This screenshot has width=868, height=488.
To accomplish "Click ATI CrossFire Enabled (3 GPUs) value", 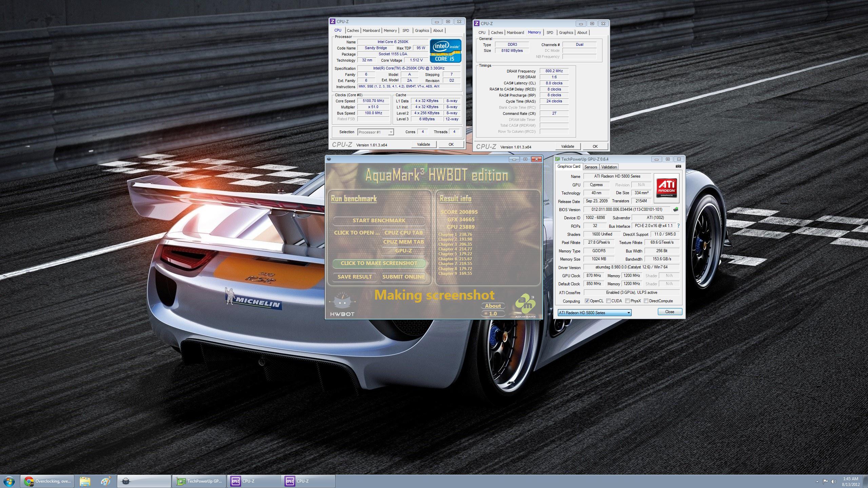I will pyautogui.click(x=631, y=292).
